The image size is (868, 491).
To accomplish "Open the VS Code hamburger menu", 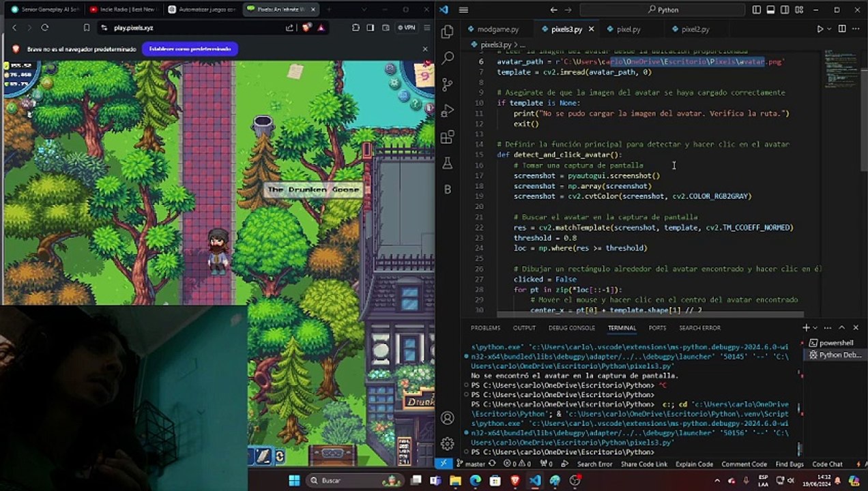I will 463,10.
